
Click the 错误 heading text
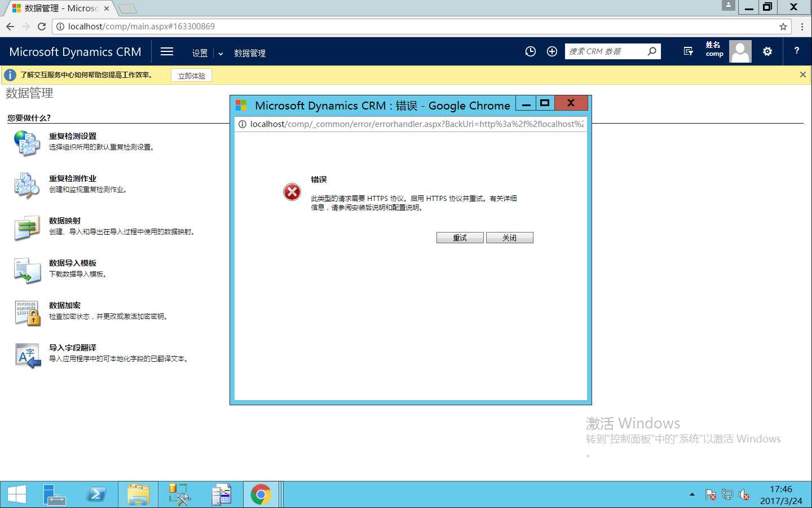319,179
